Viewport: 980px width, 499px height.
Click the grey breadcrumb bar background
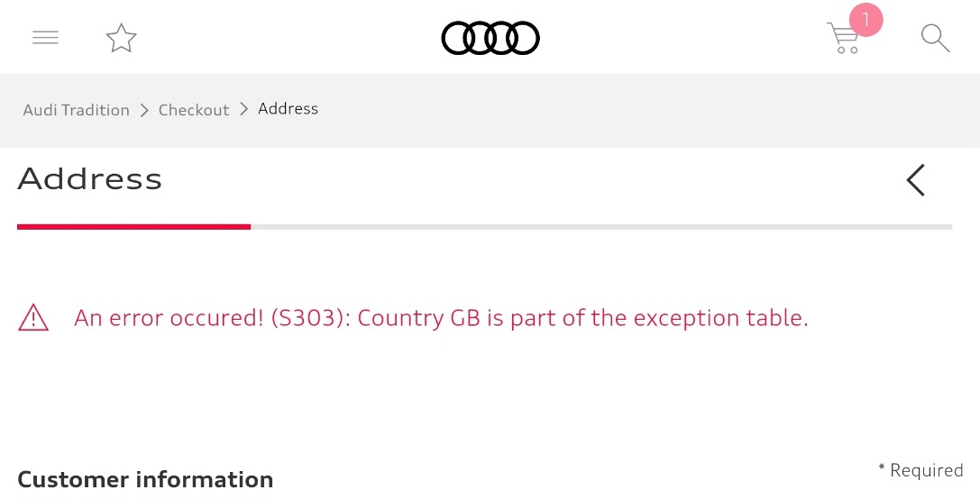point(625,111)
